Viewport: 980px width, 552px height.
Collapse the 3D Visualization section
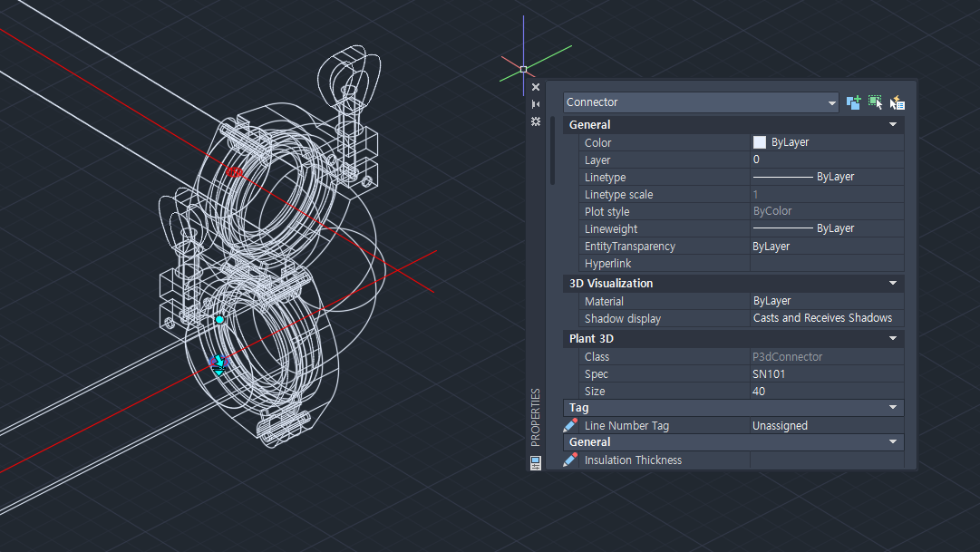pos(893,283)
